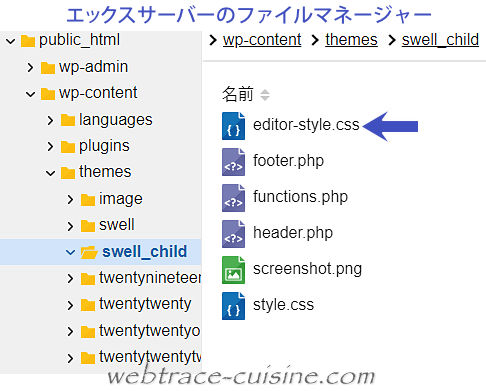
Task: Expand the twentytwentyone folder
Action: (x=70, y=331)
